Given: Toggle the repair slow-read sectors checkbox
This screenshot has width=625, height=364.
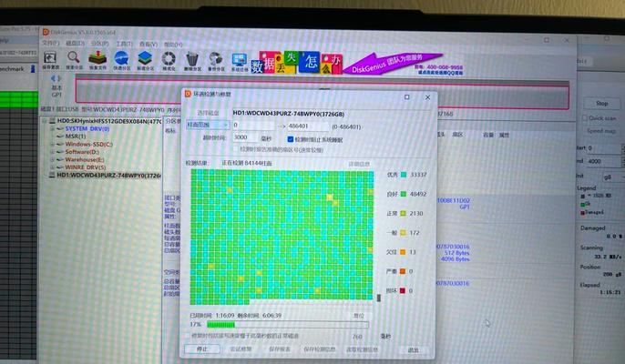Looking at the screenshot, I should [187, 336].
